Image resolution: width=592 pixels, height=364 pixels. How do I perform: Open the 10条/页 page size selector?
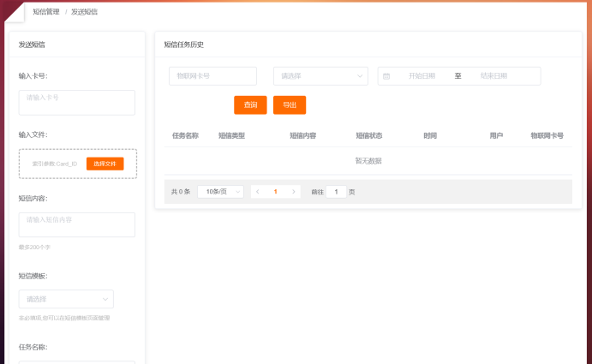[220, 192]
